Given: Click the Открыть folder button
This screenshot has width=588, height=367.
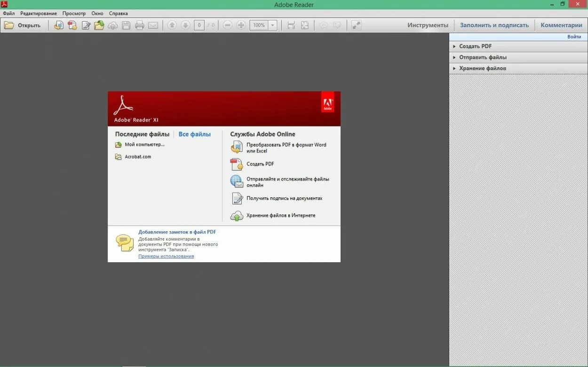Looking at the screenshot, I should pos(23,25).
